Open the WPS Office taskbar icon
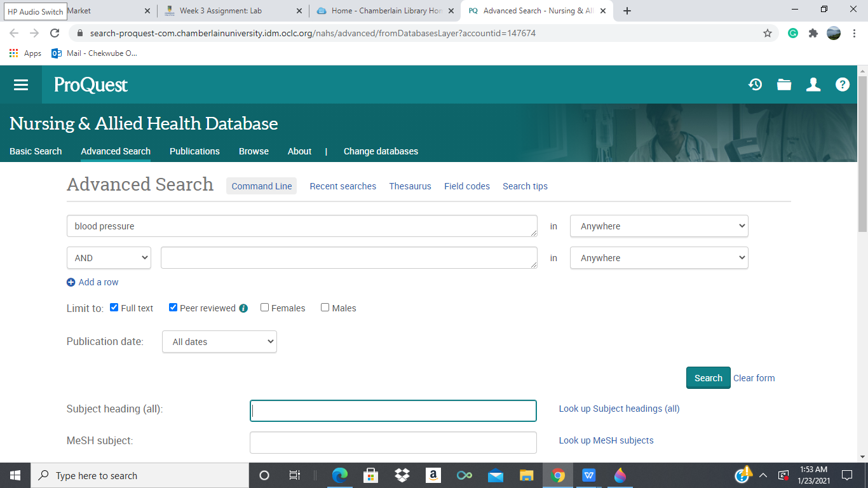 589,475
